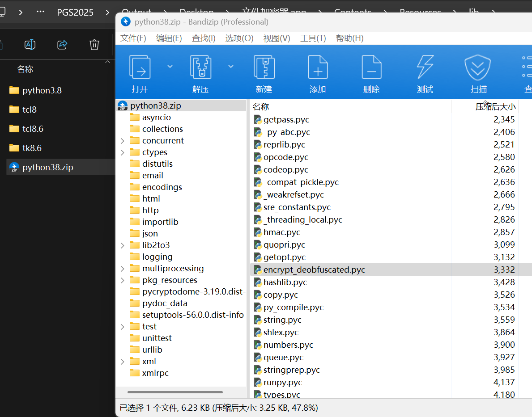Open the 帮助(H) menu
Screen dimensions: 532x417
coord(349,38)
